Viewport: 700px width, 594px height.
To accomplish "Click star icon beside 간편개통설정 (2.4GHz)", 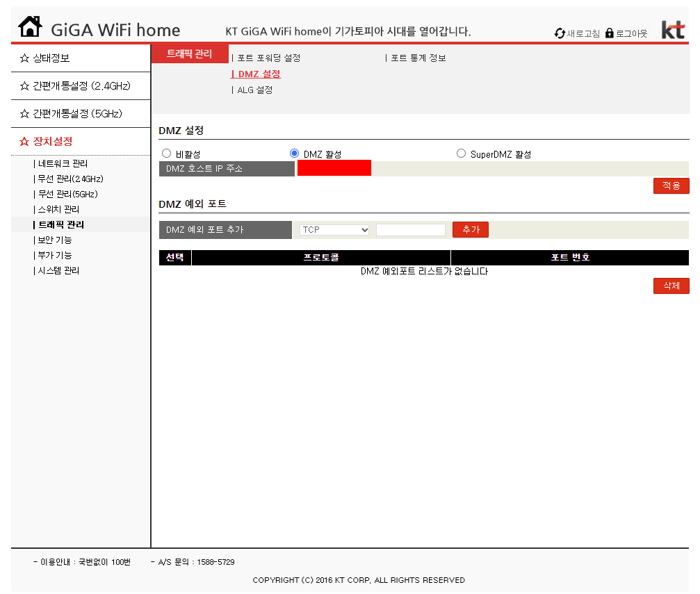I will tap(24, 85).
